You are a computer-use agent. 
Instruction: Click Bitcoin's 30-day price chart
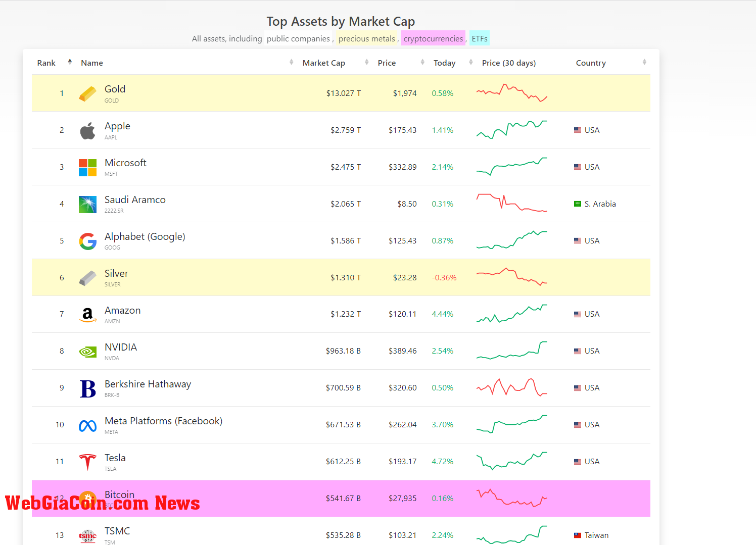[x=512, y=498]
